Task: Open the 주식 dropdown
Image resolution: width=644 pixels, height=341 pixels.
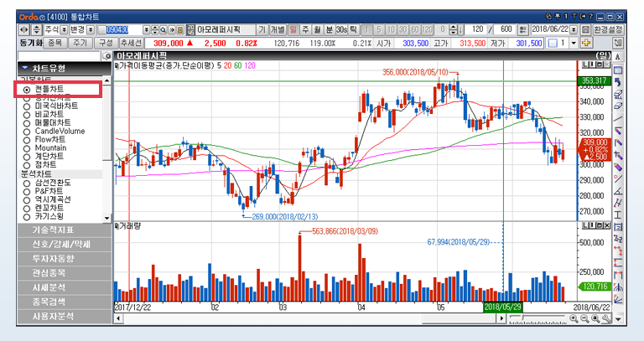Action: (64, 29)
